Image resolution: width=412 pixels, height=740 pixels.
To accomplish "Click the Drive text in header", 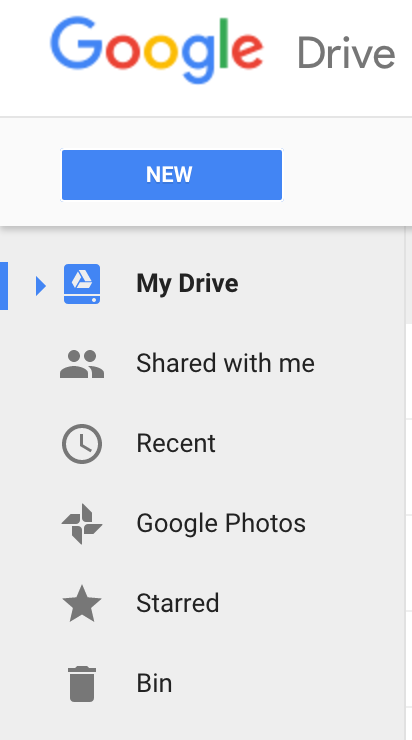I will 346,53.
